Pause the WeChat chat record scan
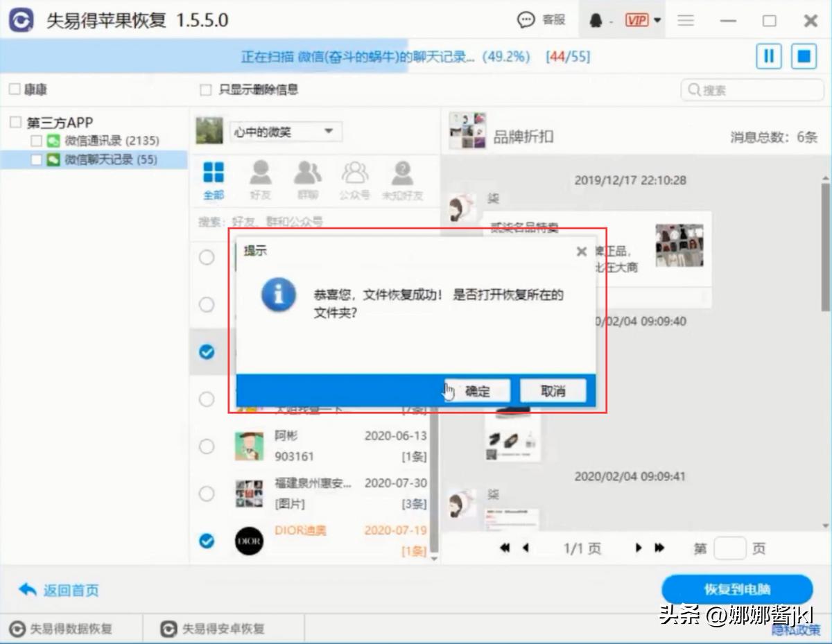This screenshot has height=644, width=832. pos(768,56)
